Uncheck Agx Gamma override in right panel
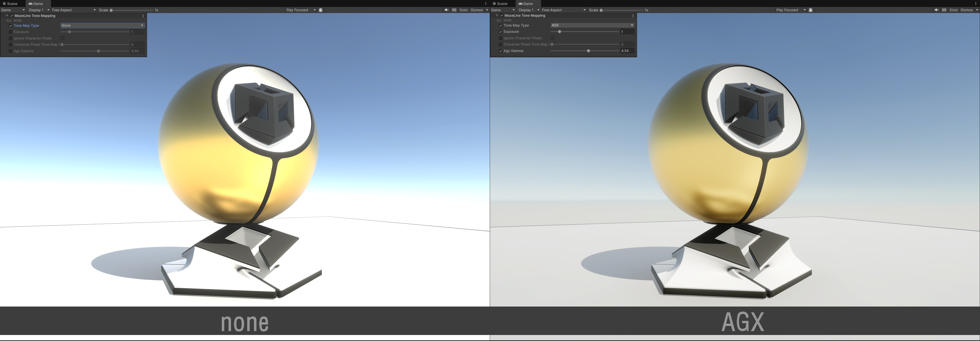This screenshot has height=341, width=980. point(501,51)
